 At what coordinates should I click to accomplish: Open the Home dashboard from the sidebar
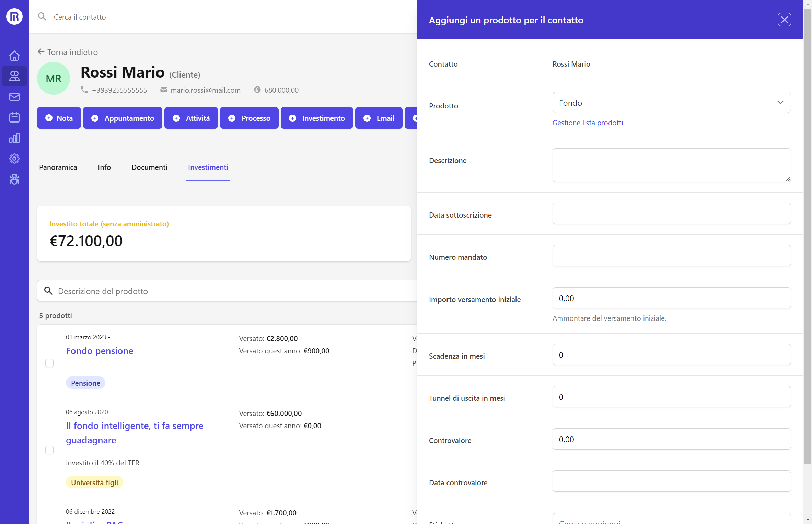click(x=14, y=55)
